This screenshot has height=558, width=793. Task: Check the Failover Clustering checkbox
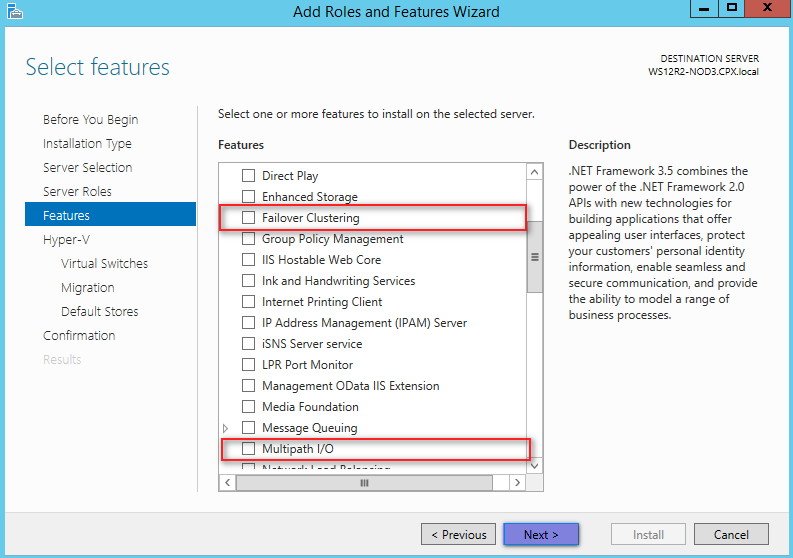[x=248, y=218]
